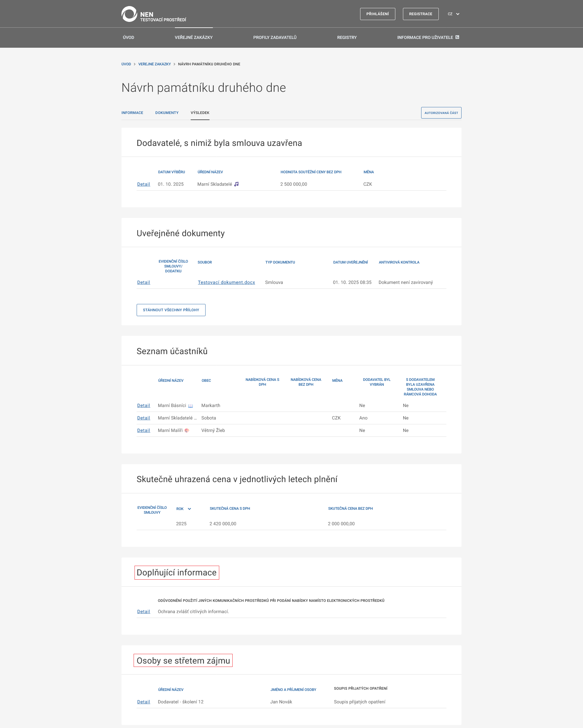Open the Veřejné zakázky menu item

[193, 37]
